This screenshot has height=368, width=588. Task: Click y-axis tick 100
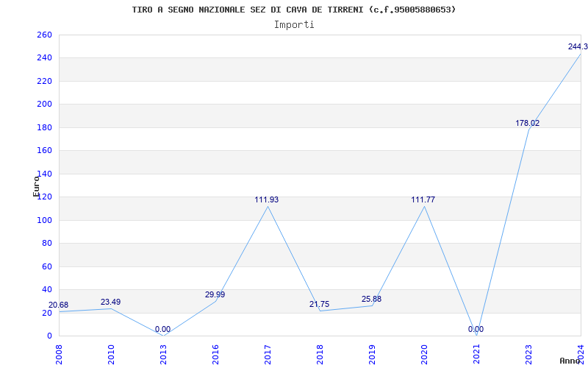click(44, 220)
